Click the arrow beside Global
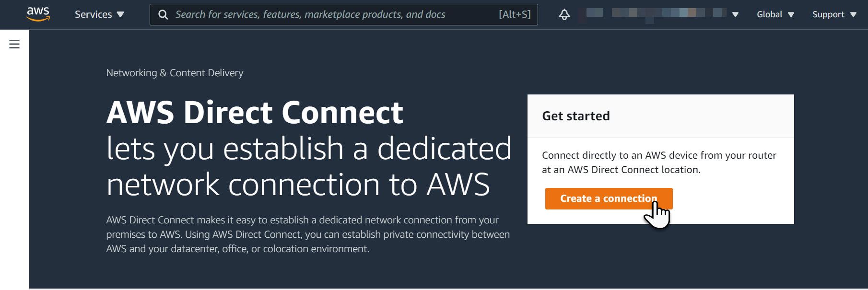 tap(791, 15)
